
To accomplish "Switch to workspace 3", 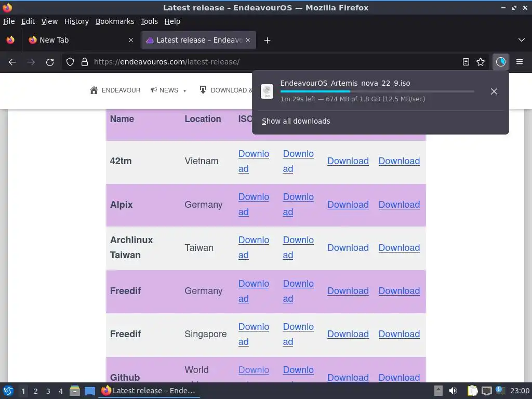I will [x=48, y=391].
